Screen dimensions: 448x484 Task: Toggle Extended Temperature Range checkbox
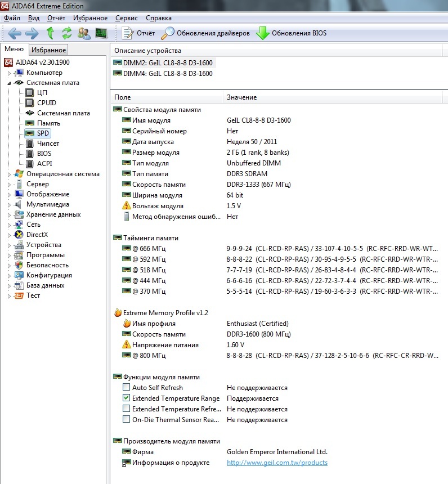point(127,398)
